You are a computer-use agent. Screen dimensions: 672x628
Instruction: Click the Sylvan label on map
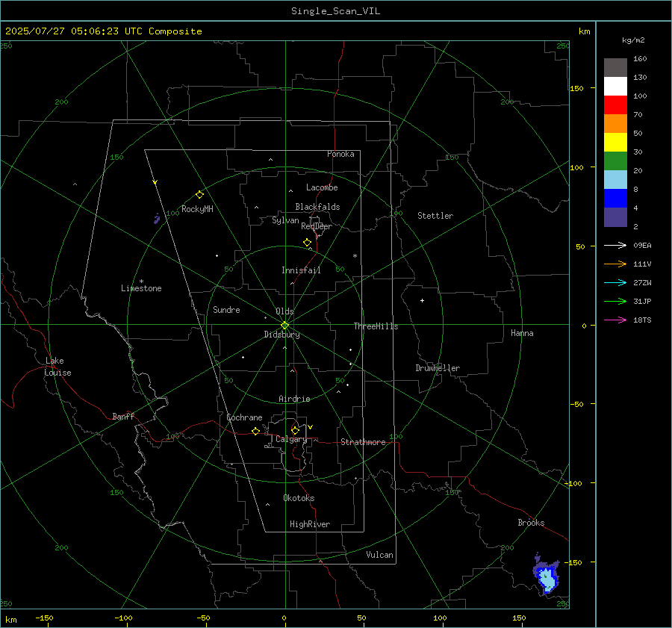(285, 220)
